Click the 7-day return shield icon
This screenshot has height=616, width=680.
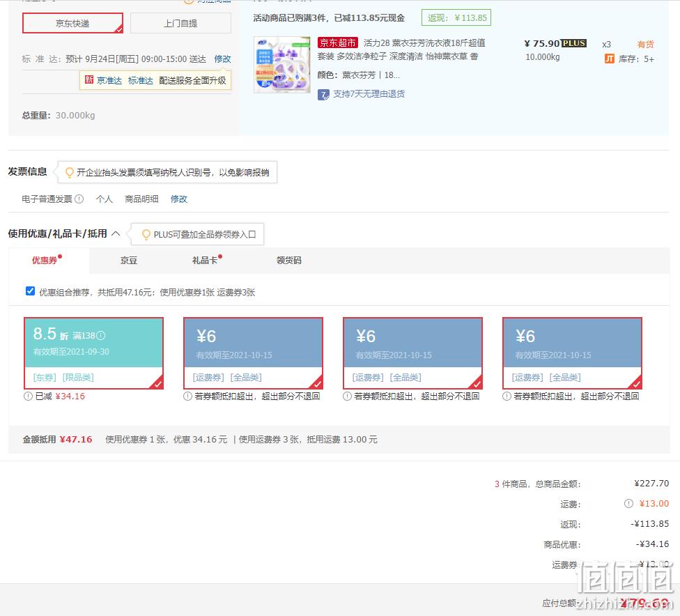323,95
